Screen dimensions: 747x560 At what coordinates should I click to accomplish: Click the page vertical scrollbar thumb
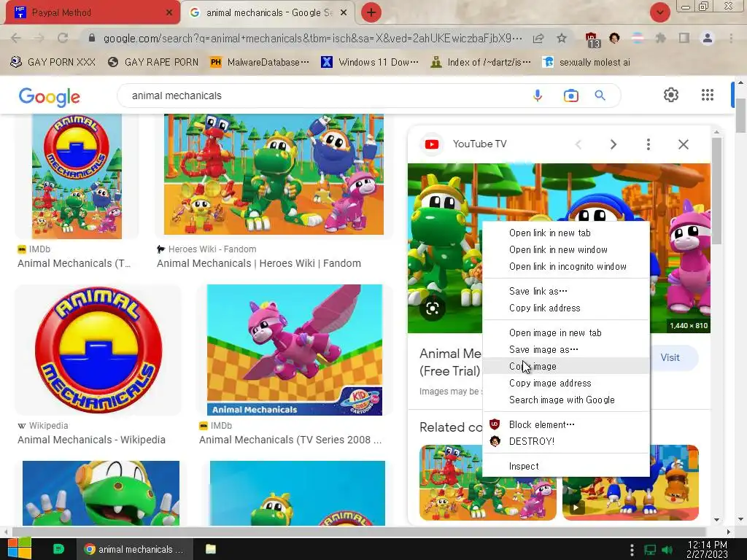point(740,116)
